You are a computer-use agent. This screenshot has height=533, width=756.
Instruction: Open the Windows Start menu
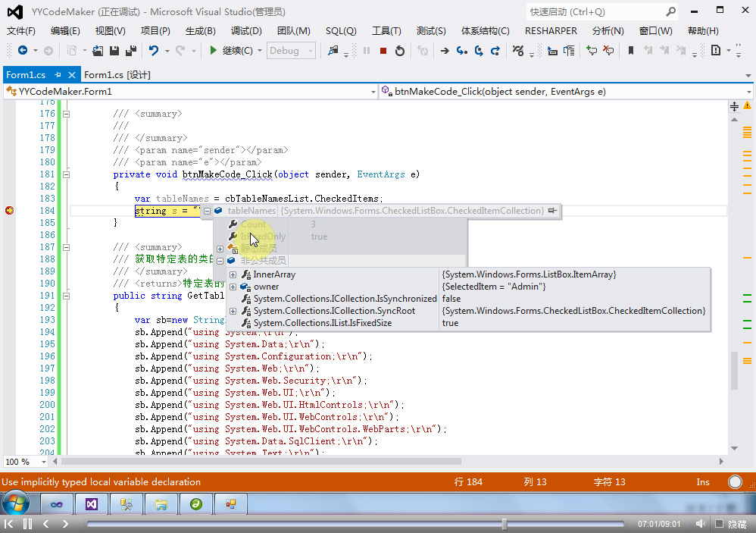(16, 503)
